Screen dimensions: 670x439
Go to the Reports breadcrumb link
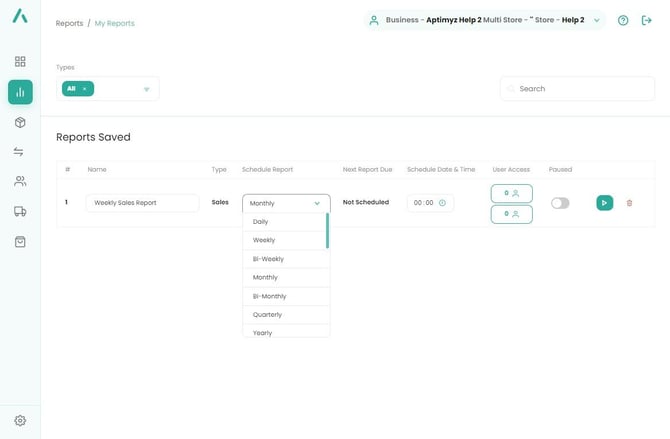point(69,23)
